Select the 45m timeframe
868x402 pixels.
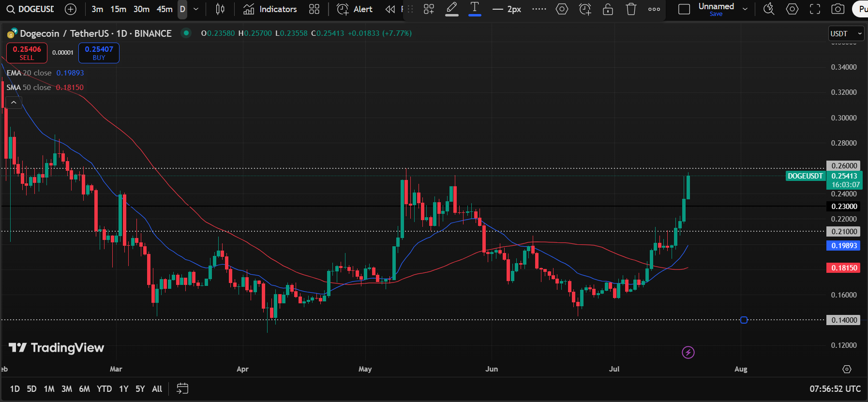click(165, 9)
